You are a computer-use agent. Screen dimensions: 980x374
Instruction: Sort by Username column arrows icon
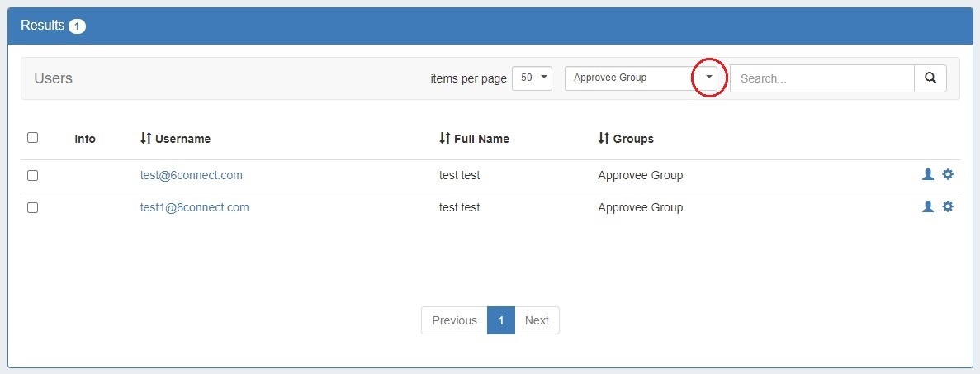coord(146,139)
